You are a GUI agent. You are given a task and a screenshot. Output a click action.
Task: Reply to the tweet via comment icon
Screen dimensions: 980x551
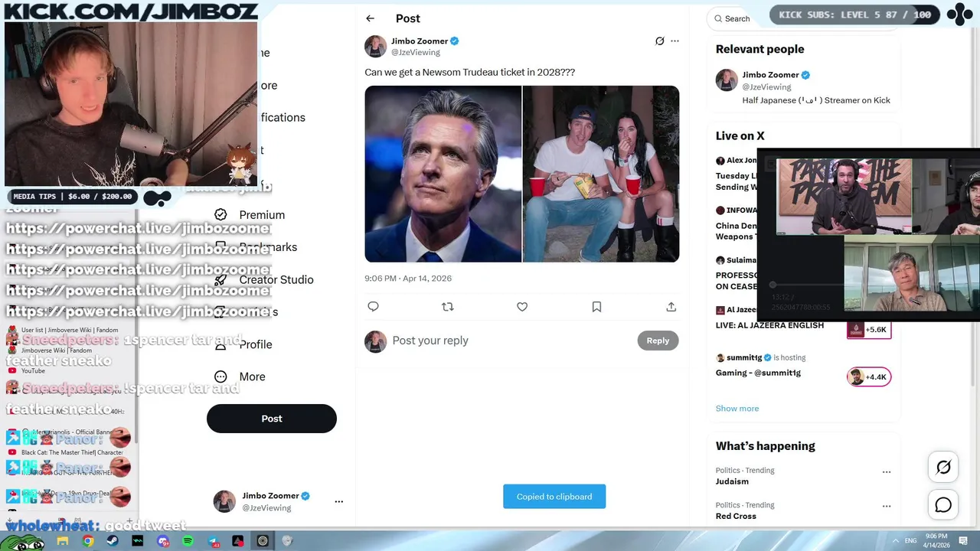point(374,307)
